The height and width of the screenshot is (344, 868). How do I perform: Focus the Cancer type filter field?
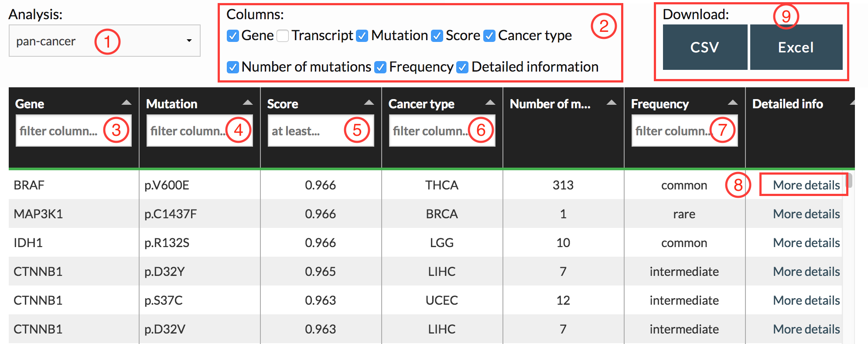tap(442, 131)
